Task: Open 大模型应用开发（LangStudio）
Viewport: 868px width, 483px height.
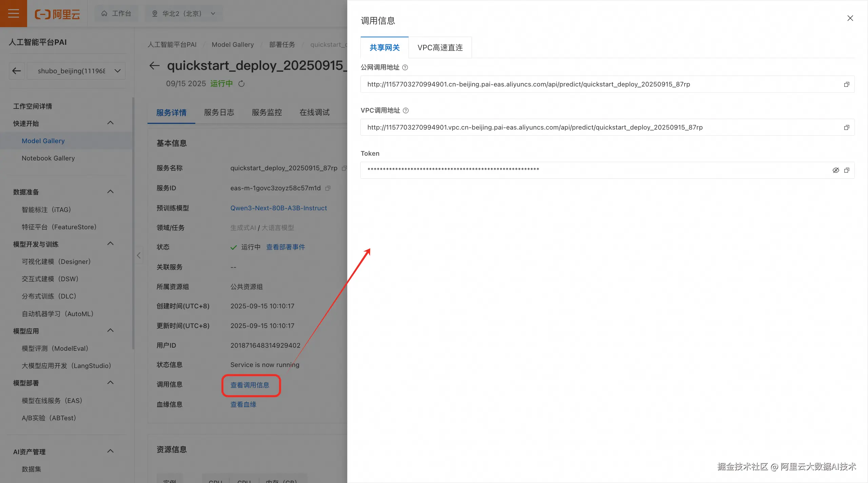Action: (x=66, y=366)
